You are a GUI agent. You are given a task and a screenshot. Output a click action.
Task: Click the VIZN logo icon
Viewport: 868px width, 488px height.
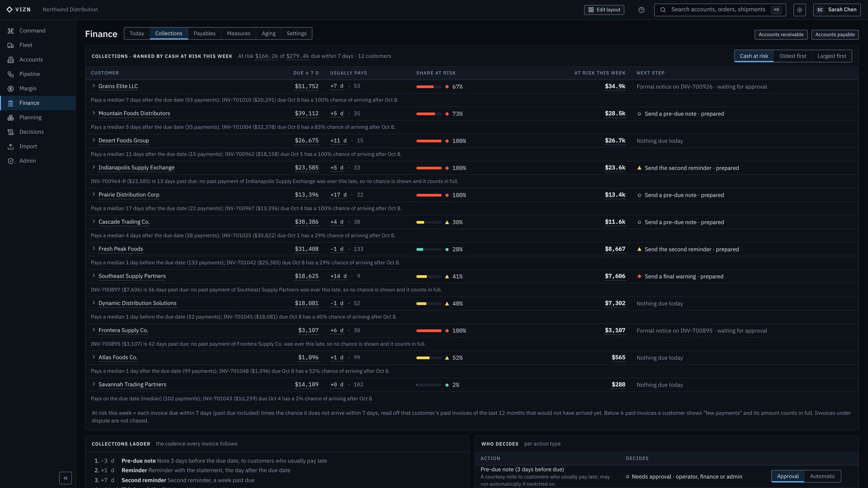coord(9,9)
